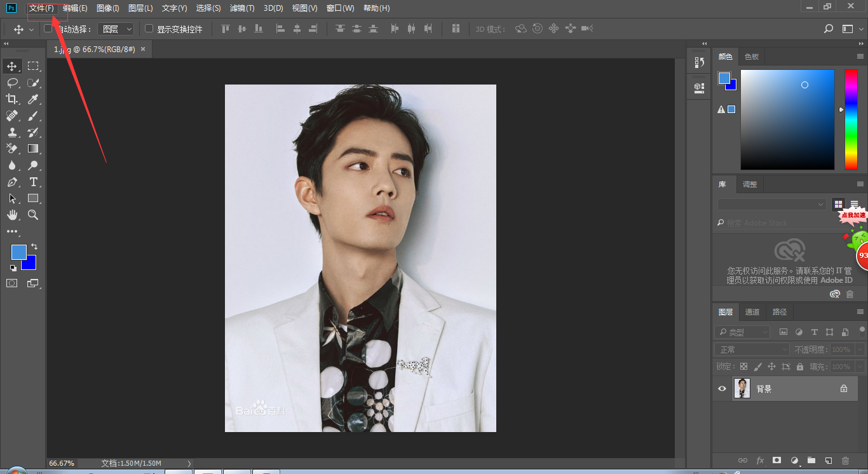
Task: Delete layer using the trash icon
Action: point(845,460)
